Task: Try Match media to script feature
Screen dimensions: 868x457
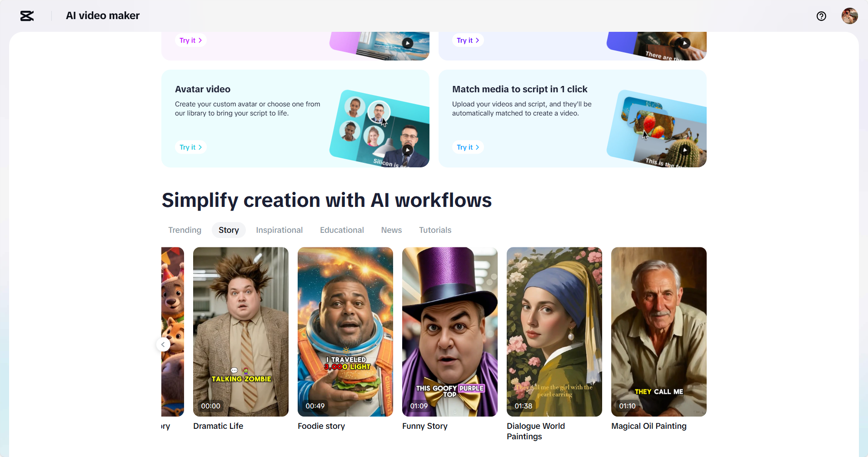Action: 468,147
